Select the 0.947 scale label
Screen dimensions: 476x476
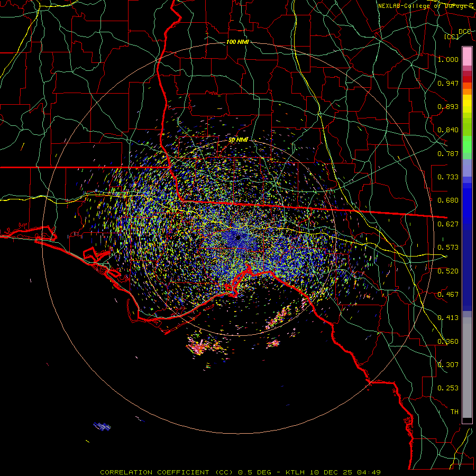click(448, 83)
